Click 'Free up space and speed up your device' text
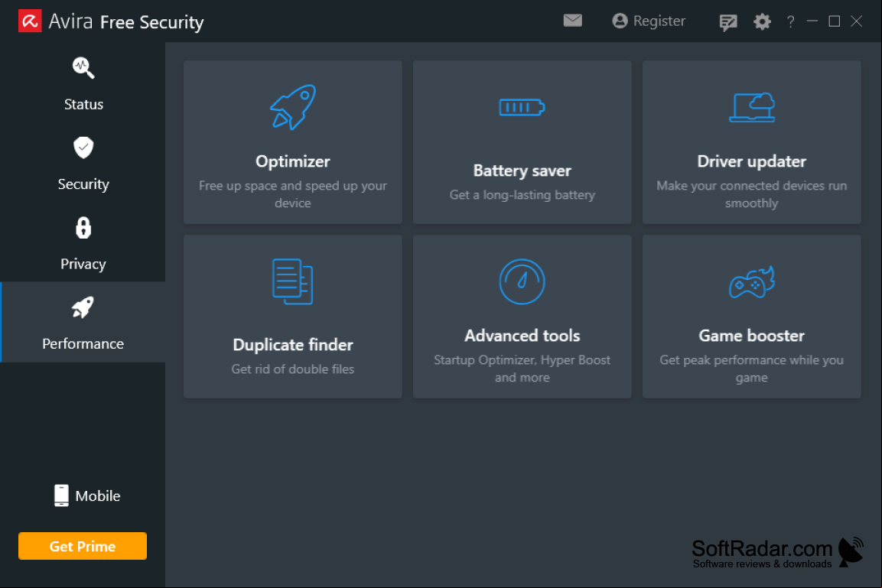Viewport: 882px width, 588px height. (293, 194)
